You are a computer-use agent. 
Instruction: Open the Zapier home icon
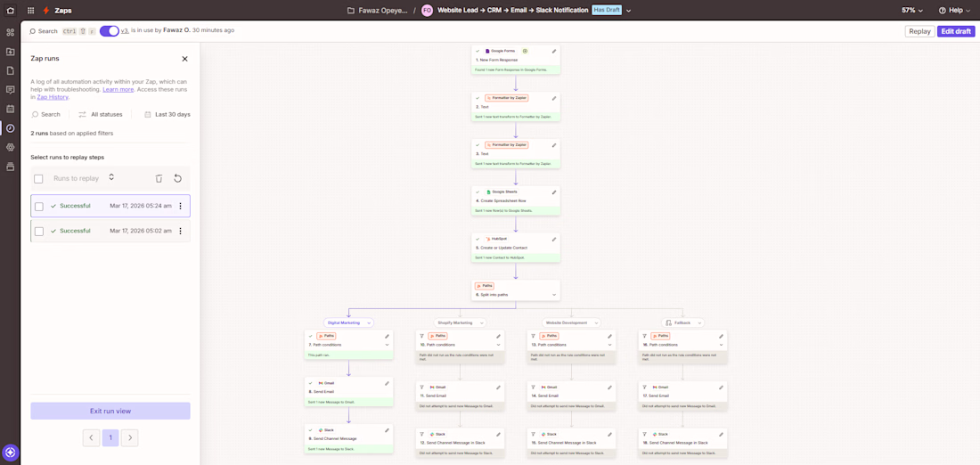(10, 10)
